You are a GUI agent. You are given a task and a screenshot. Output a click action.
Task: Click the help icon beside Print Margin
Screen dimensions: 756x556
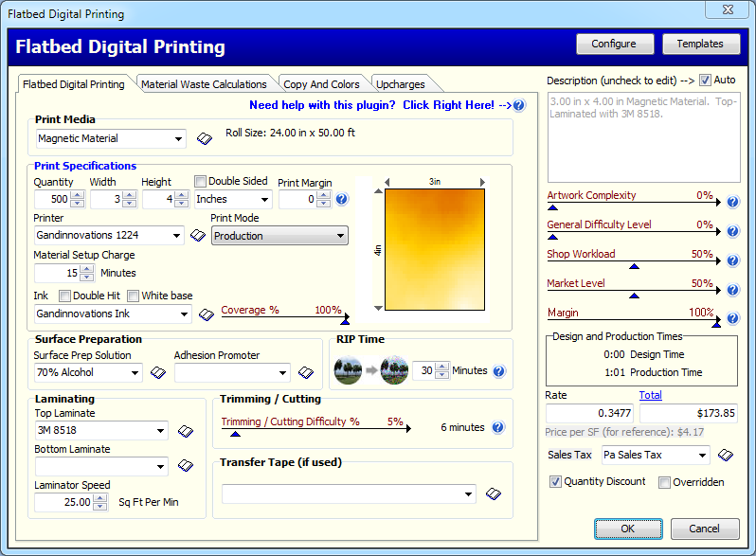click(x=342, y=199)
